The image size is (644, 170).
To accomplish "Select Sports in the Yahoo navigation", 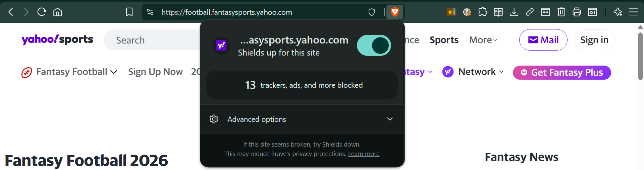I will tap(444, 40).
